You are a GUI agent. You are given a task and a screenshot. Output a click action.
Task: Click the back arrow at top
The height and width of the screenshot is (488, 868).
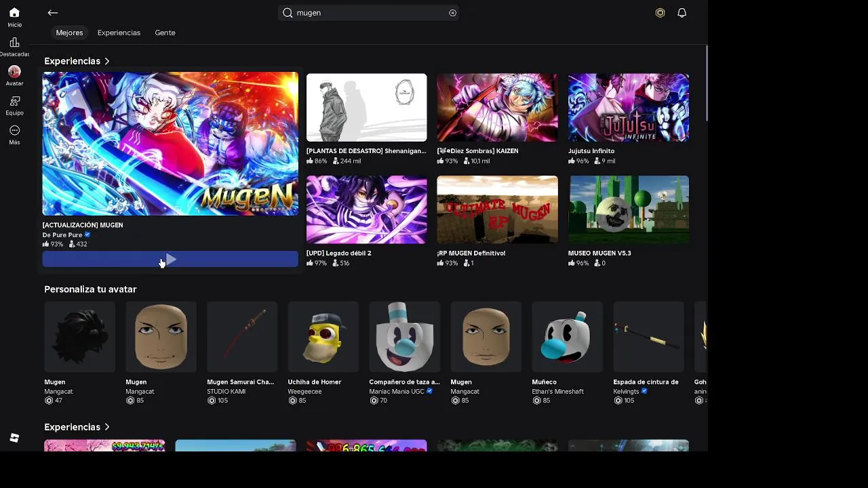53,13
